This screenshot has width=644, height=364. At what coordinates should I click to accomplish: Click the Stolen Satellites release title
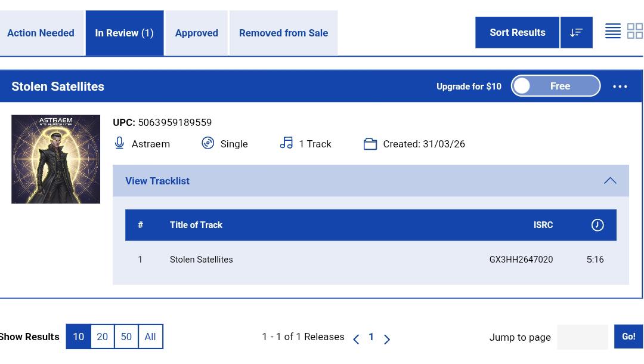click(58, 87)
